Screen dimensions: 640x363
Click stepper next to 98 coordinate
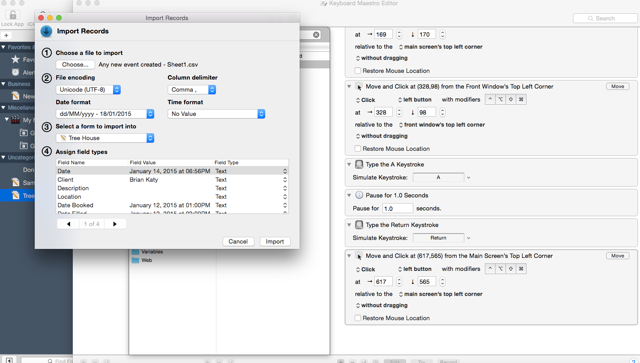click(442, 112)
